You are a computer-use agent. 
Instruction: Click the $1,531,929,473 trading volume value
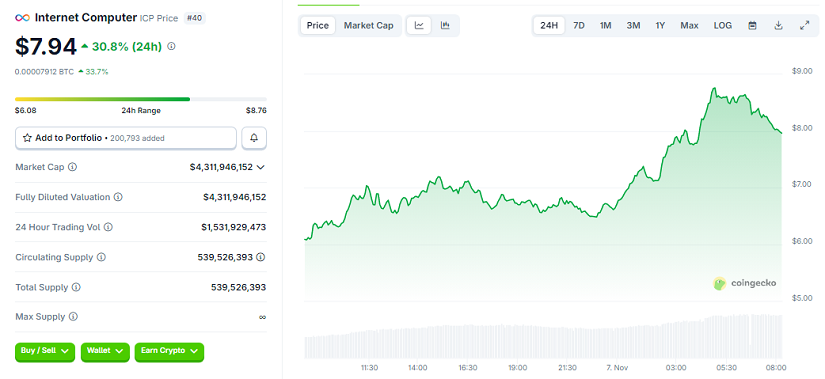pos(234,227)
